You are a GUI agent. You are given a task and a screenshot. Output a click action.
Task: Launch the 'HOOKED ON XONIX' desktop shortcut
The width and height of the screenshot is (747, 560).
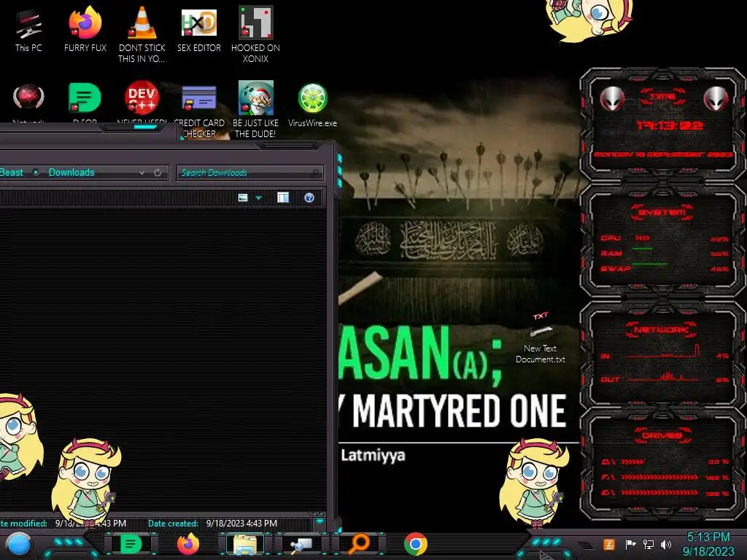[x=256, y=34]
